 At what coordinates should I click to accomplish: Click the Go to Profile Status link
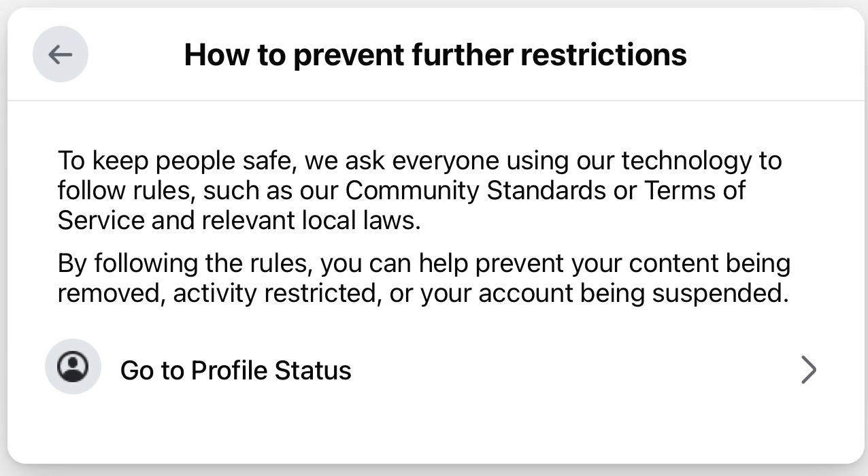pos(235,370)
